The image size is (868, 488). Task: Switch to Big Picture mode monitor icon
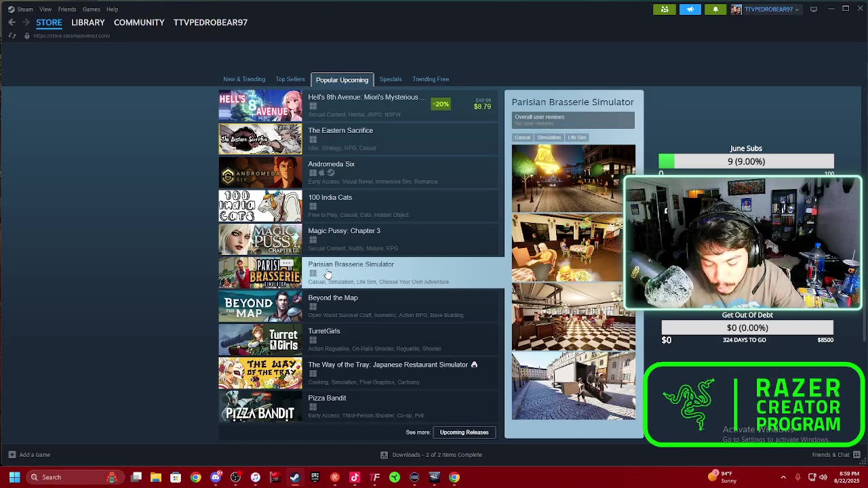pos(814,9)
